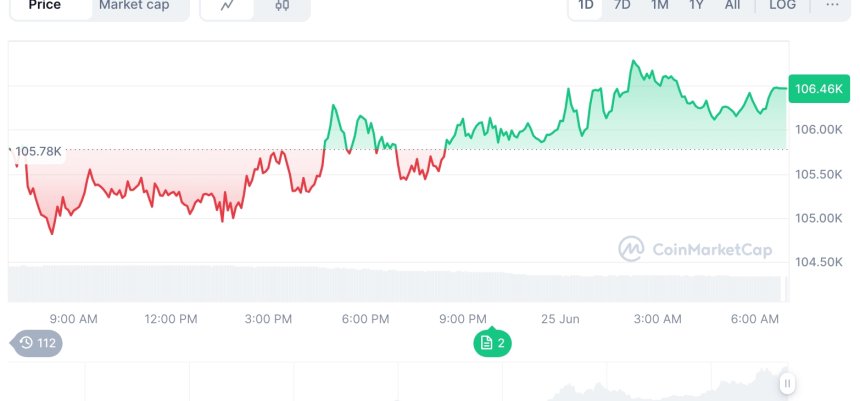Screen dimensions: 860x401
Task: Open the more options ellipsis menu
Action: [832, 6]
